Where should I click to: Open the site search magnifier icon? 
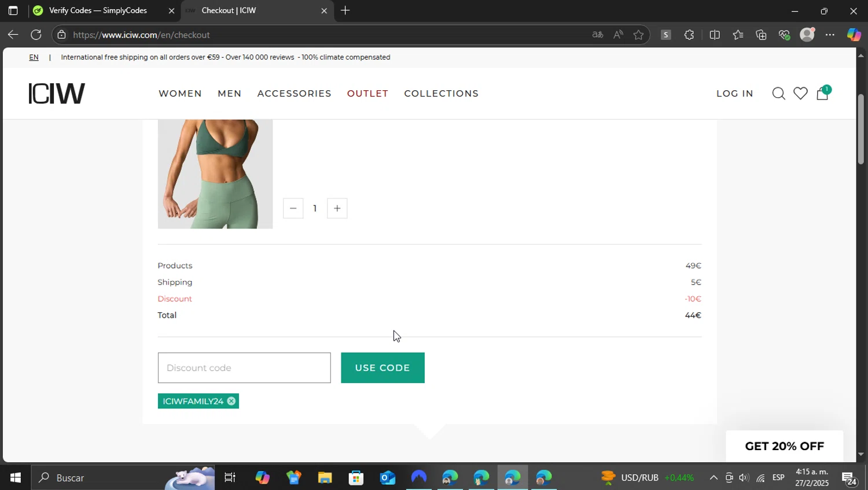tap(778, 94)
